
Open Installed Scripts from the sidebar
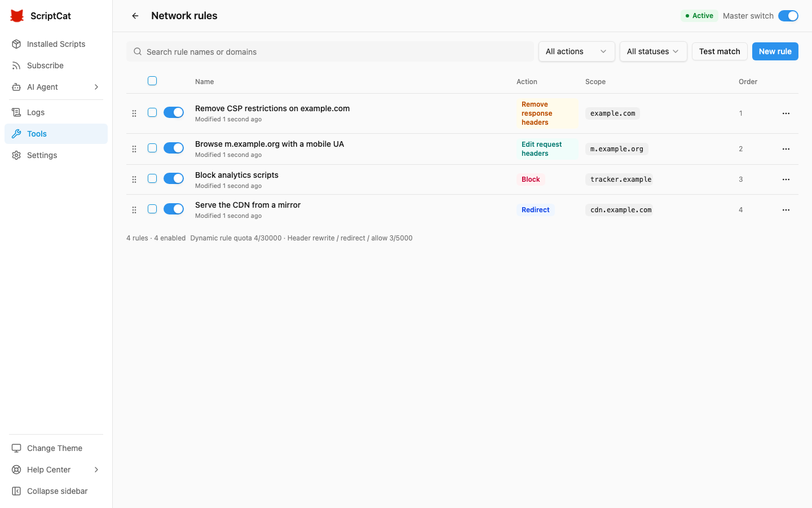56,44
